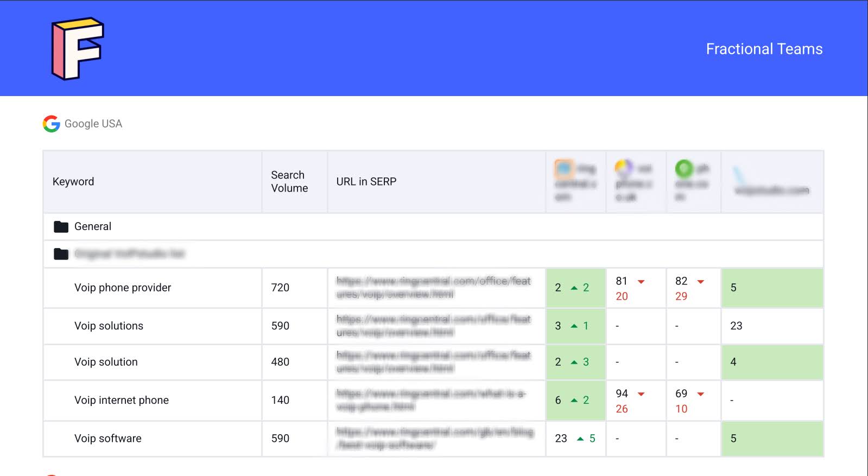The height and width of the screenshot is (476, 868).
Task: Click rank 5 in Voip software last column
Action: pos(733,439)
